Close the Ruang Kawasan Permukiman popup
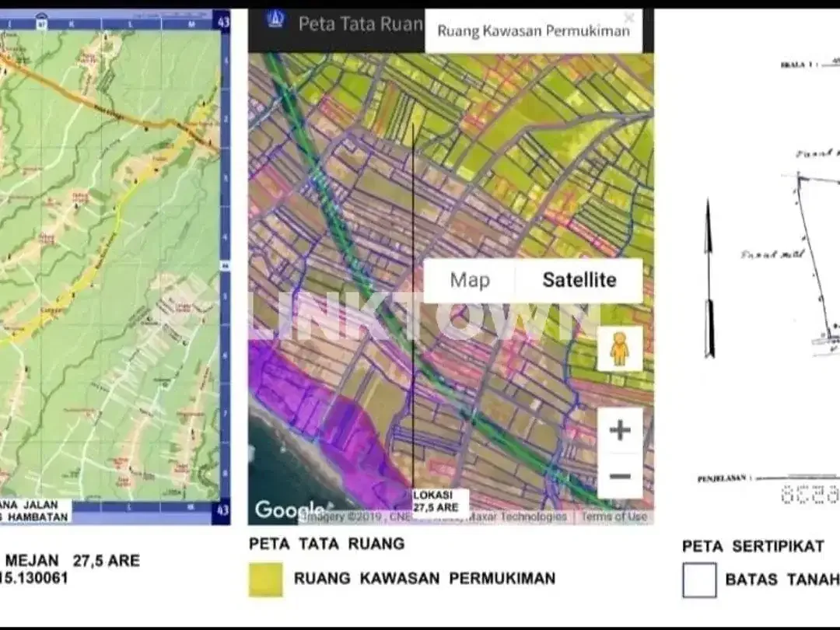The height and width of the screenshot is (630, 840). [629, 18]
